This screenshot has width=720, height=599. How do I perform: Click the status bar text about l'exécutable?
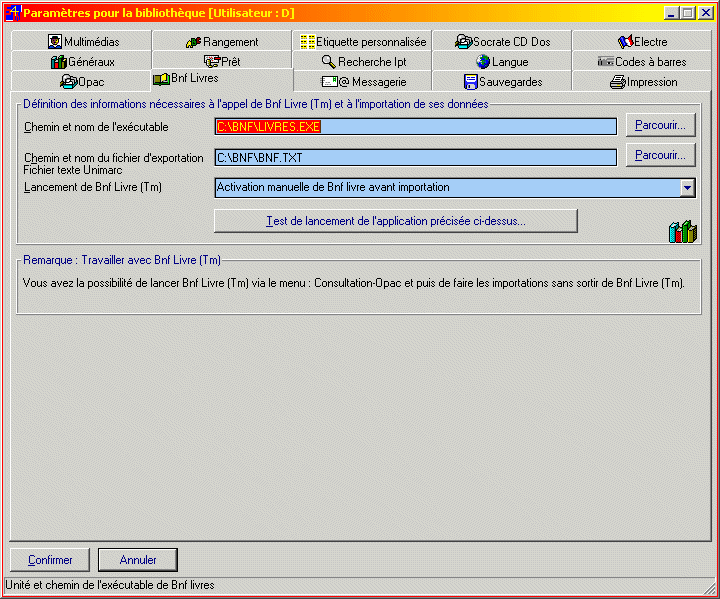pyautogui.click(x=110, y=585)
